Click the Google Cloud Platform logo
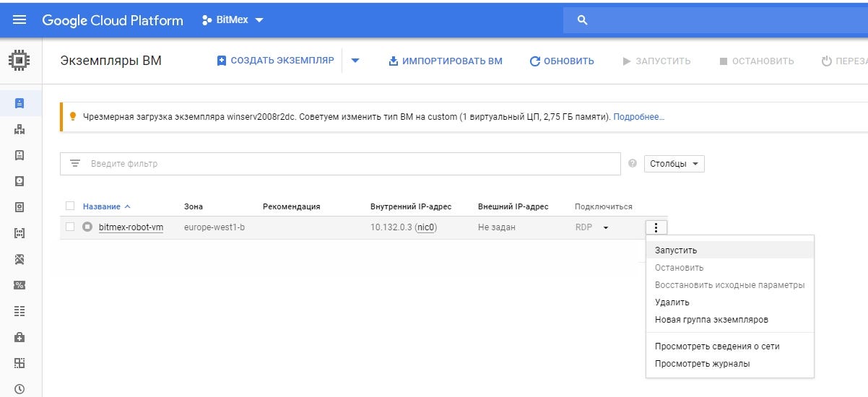The image size is (868, 397). (113, 20)
